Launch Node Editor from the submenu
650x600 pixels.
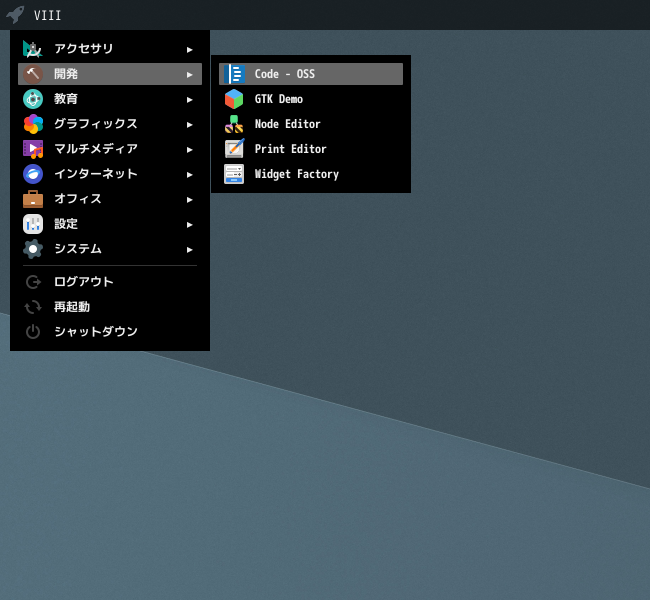(x=311, y=124)
